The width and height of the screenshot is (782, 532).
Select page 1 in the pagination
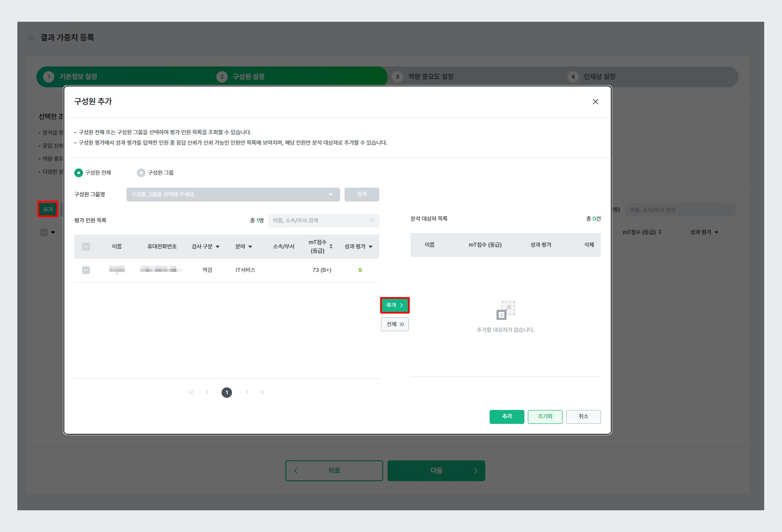(227, 393)
